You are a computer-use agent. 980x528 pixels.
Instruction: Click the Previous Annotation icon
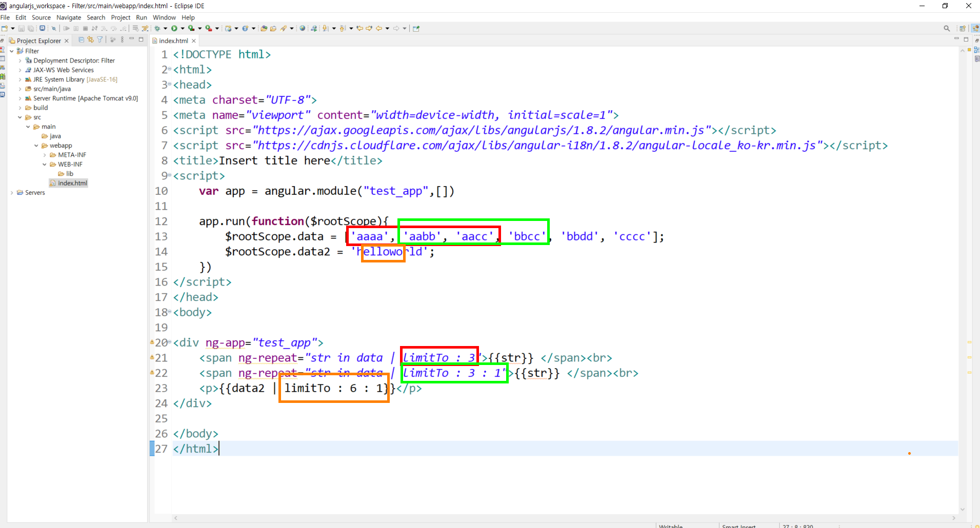pyautogui.click(x=343, y=29)
